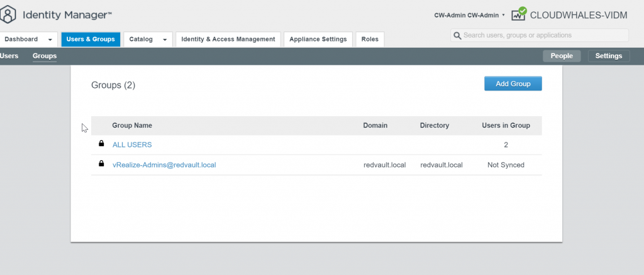Screen dimensions: 644x275
Task: Open the vRealize-Admins@redvault.local group link
Action: coord(164,164)
